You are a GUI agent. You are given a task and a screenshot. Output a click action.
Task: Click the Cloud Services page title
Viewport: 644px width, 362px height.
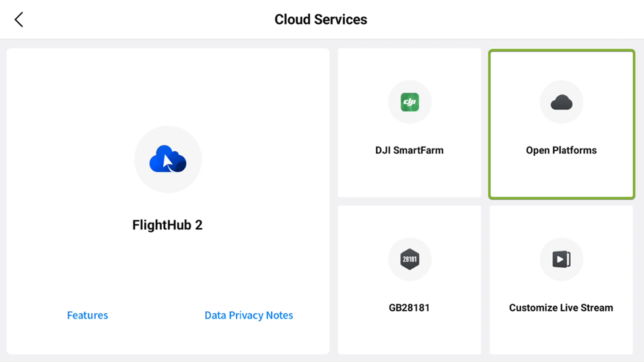[x=321, y=19]
